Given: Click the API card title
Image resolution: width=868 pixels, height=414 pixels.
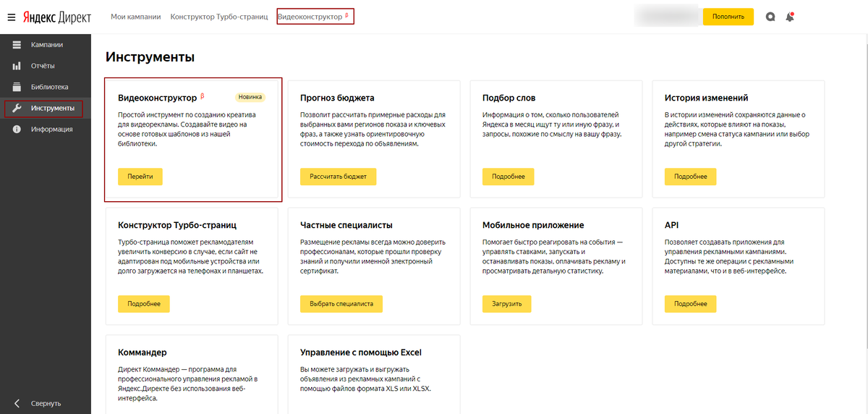Looking at the screenshot, I should [x=672, y=225].
